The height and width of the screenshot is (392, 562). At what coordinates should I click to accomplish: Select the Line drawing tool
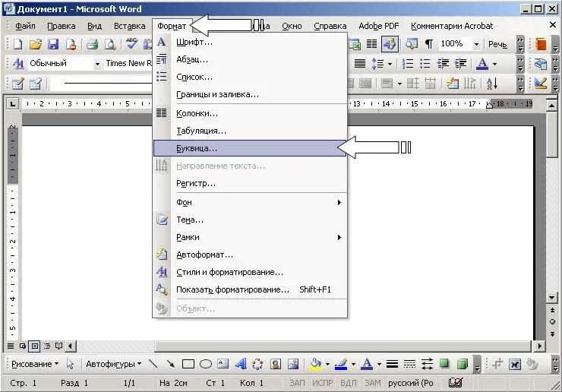pyautogui.click(x=153, y=364)
